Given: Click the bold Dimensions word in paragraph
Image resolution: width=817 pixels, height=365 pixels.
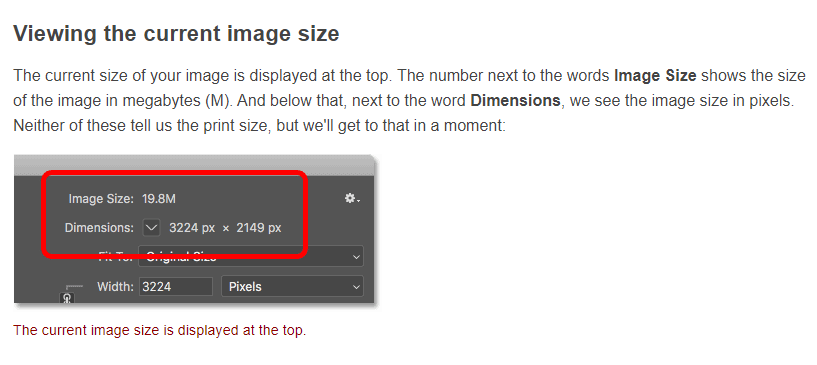Looking at the screenshot, I should click(515, 100).
